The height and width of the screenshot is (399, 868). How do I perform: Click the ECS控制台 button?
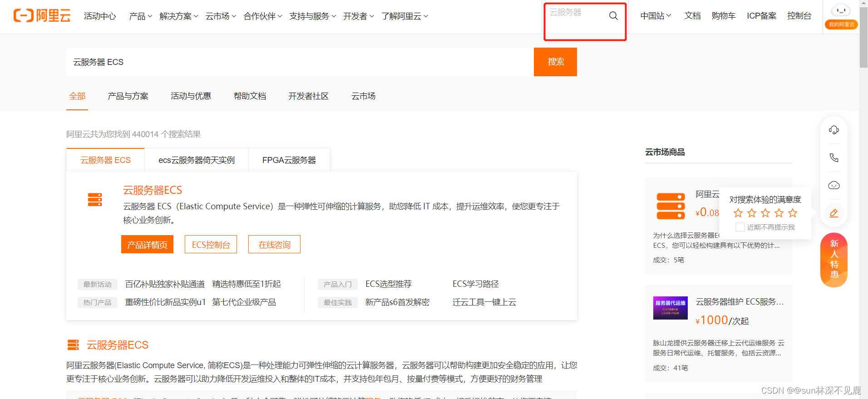tap(211, 244)
